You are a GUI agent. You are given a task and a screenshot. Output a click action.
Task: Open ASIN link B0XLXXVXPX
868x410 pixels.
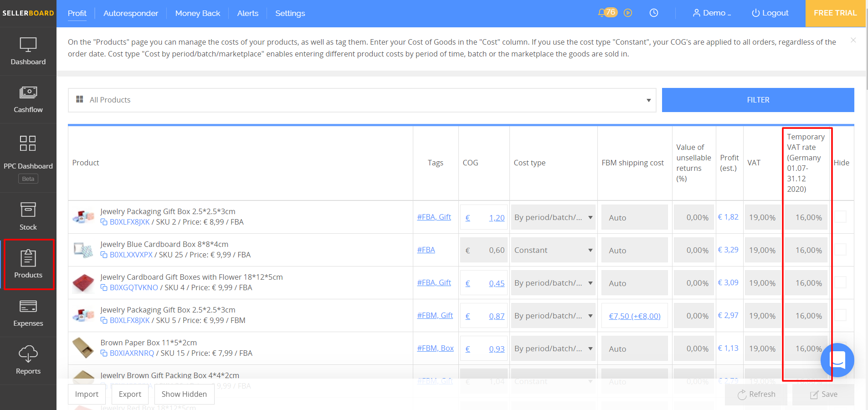(x=131, y=255)
